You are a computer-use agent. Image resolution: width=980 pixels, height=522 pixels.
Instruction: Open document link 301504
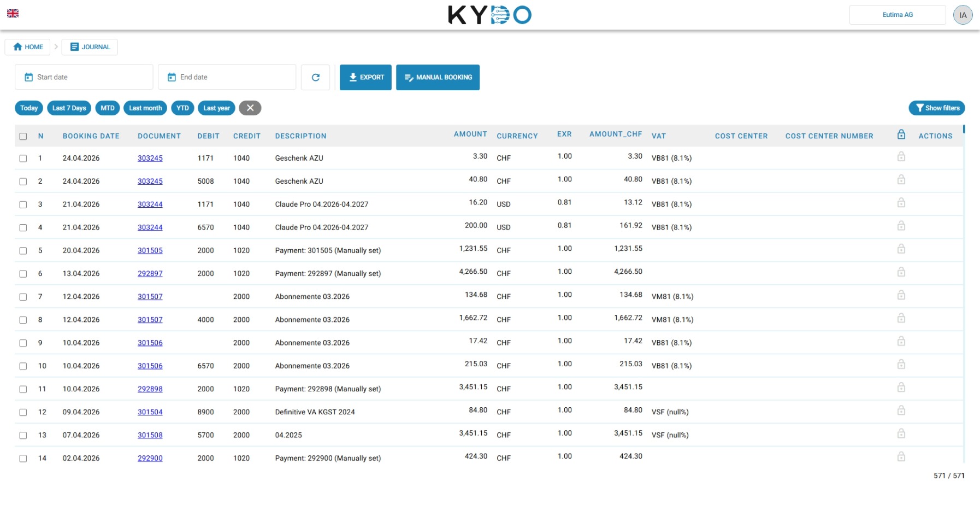click(x=150, y=412)
